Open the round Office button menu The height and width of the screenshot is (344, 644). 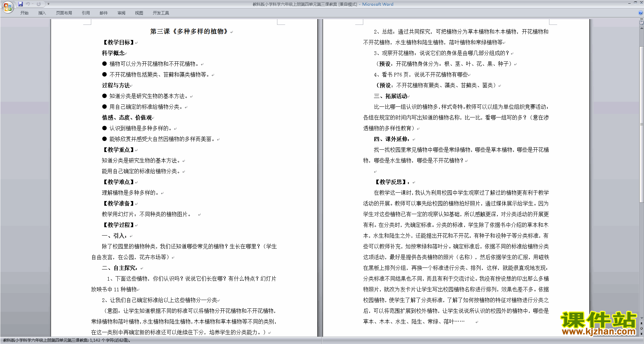[x=7, y=7]
